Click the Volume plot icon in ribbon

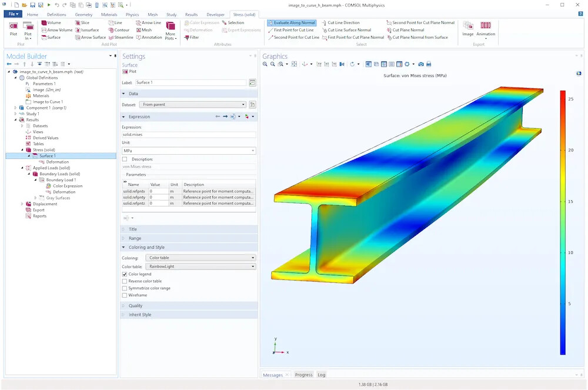44,23
